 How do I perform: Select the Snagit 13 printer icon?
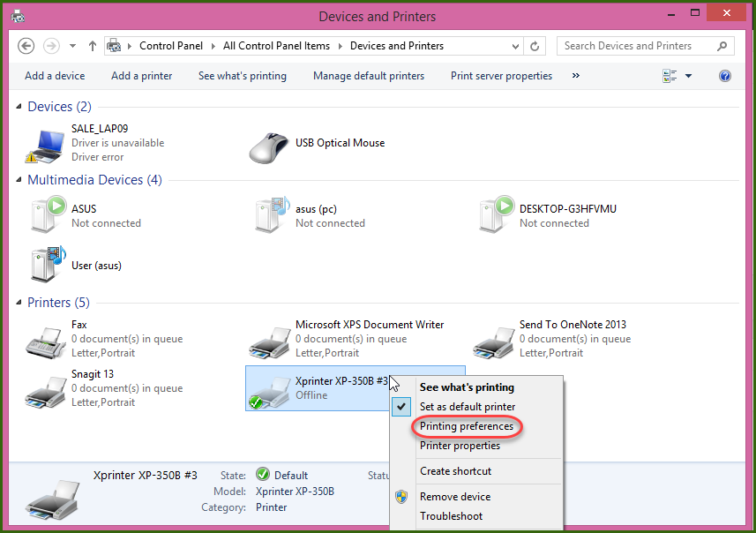click(x=45, y=392)
